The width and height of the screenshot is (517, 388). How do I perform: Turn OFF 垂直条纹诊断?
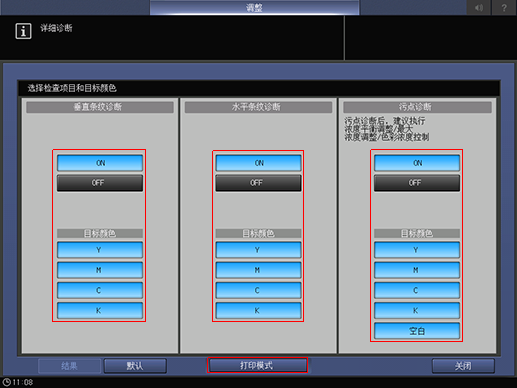(x=100, y=183)
